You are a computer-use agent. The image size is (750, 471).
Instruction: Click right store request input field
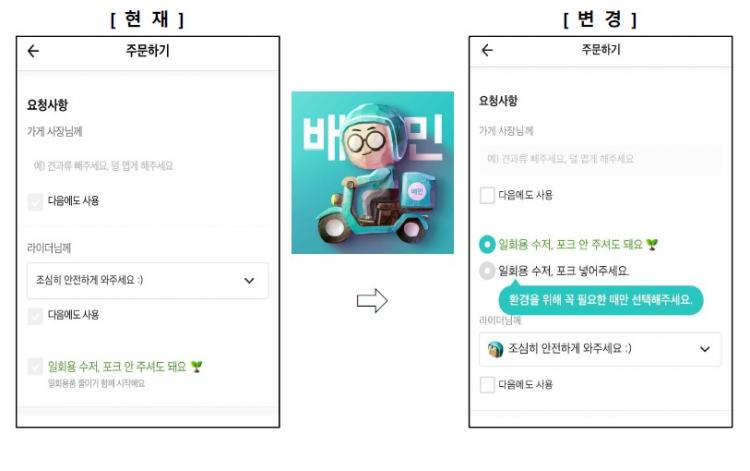600,159
